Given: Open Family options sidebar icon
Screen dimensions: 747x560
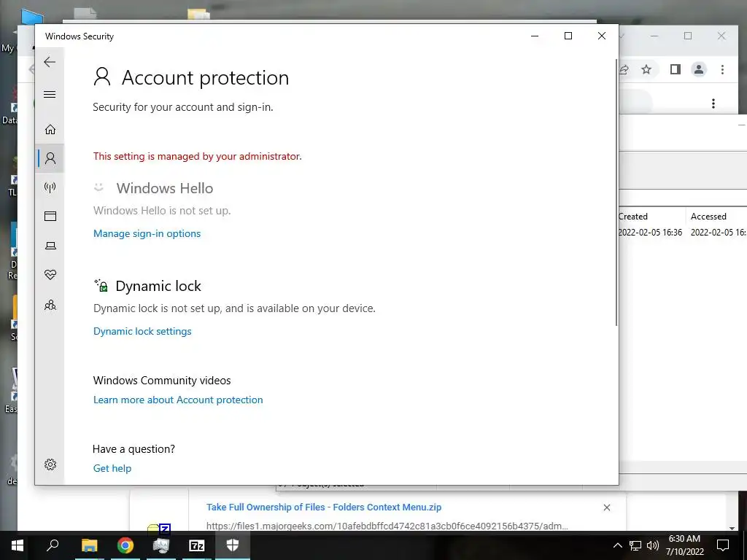Looking at the screenshot, I should 50,305.
